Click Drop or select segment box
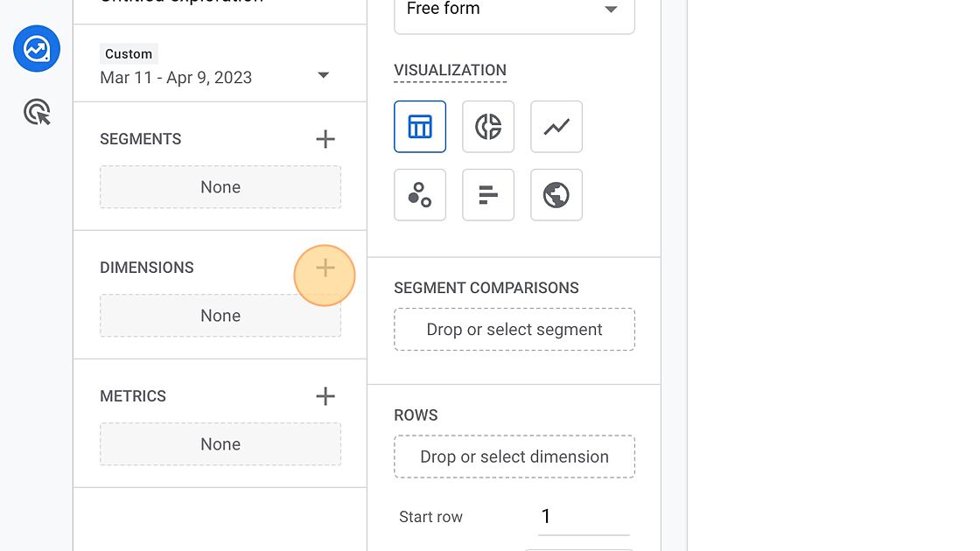This screenshot has height=551, width=980. (x=514, y=330)
